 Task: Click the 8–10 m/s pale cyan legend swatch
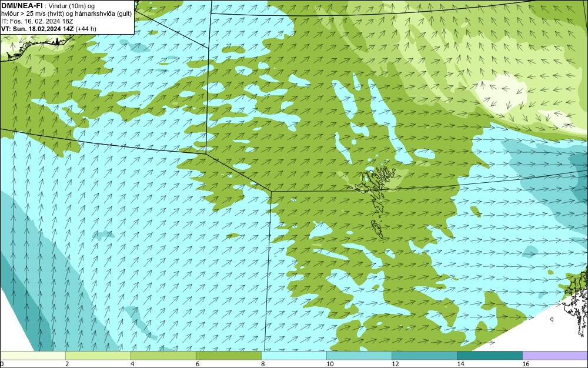click(x=293, y=355)
